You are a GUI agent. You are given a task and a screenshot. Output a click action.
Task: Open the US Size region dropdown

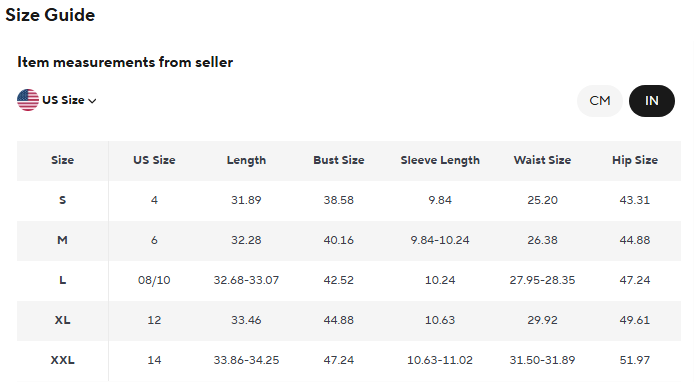pos(57,100)
